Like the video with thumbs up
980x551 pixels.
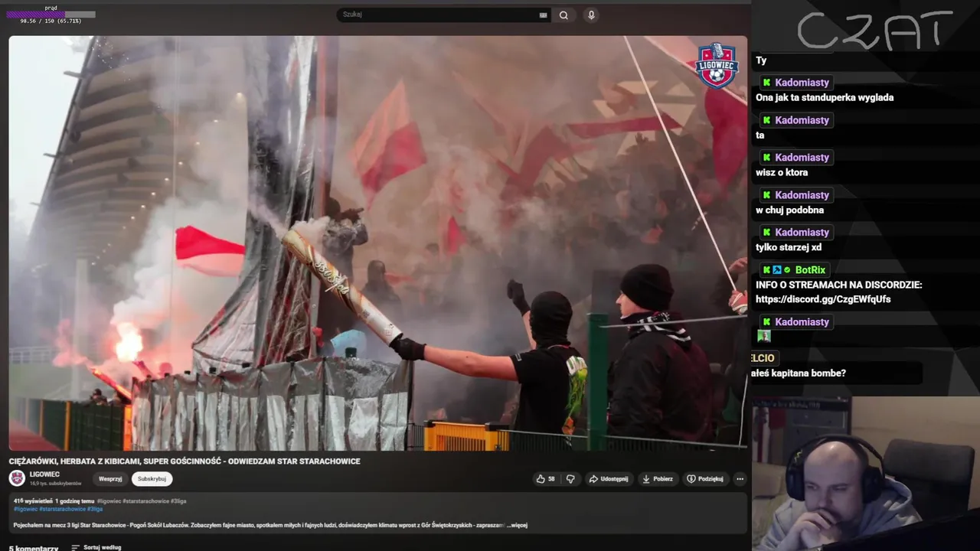coord(545,479)
